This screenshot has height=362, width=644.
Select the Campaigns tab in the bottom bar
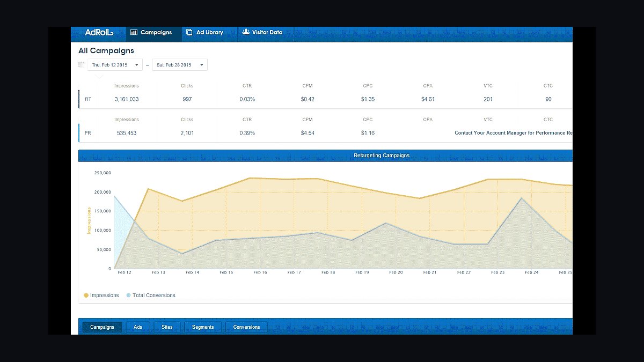(102, 327)
